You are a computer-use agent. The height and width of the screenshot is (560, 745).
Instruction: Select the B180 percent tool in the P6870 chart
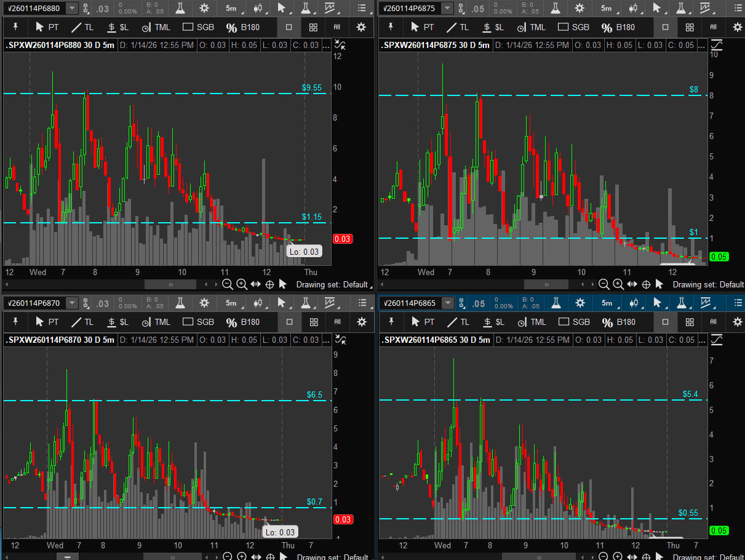(243, 322)
